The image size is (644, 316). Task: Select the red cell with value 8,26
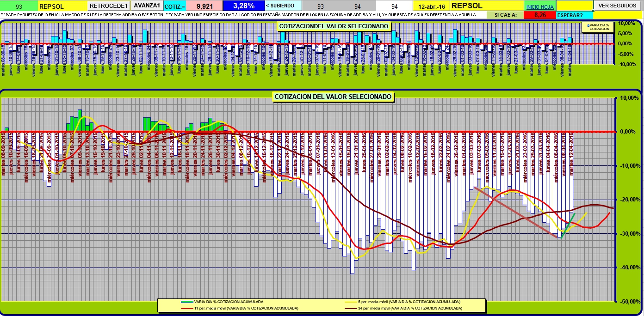click(x=540, y=15)
